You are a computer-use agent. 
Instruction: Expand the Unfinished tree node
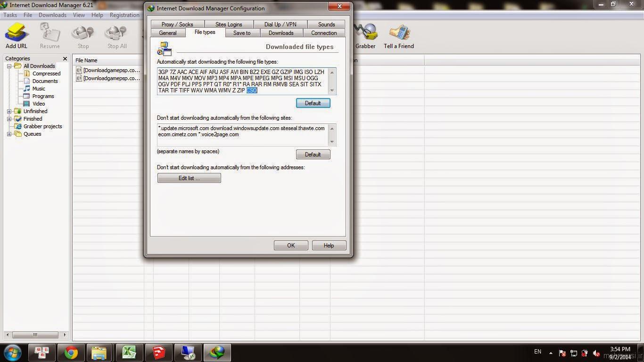[x=9, y=111]
